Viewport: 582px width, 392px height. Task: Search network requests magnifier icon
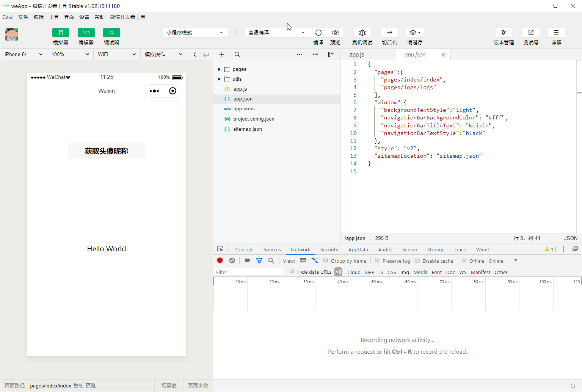[x=271, y=260]
